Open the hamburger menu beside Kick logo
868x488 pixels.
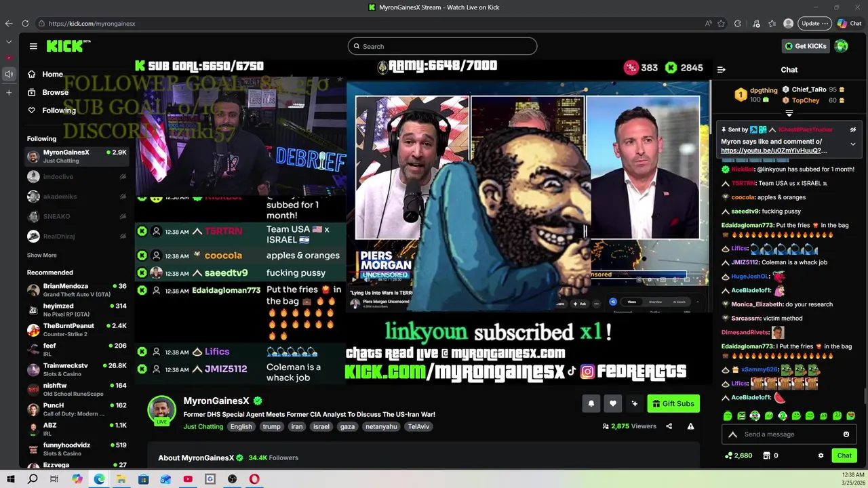33,46
